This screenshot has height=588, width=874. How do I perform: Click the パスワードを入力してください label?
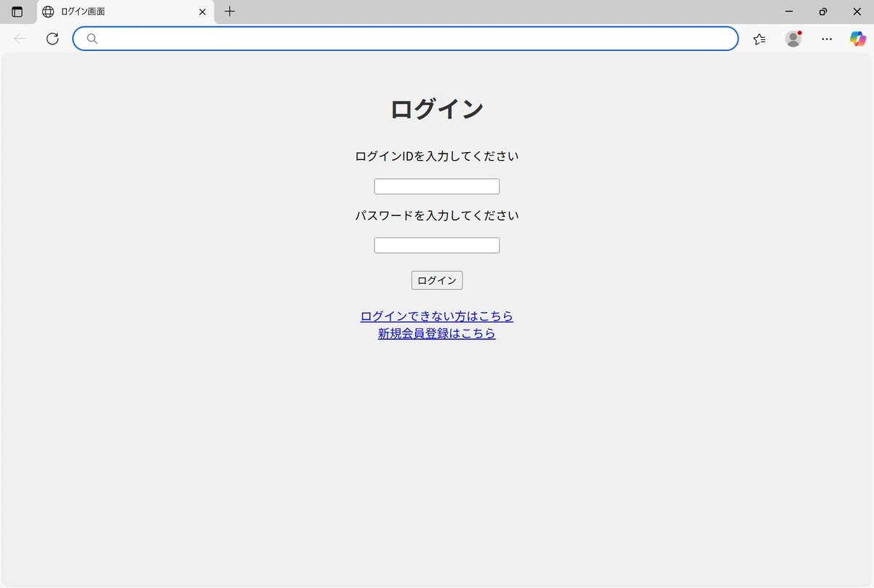tap(437, 215)
